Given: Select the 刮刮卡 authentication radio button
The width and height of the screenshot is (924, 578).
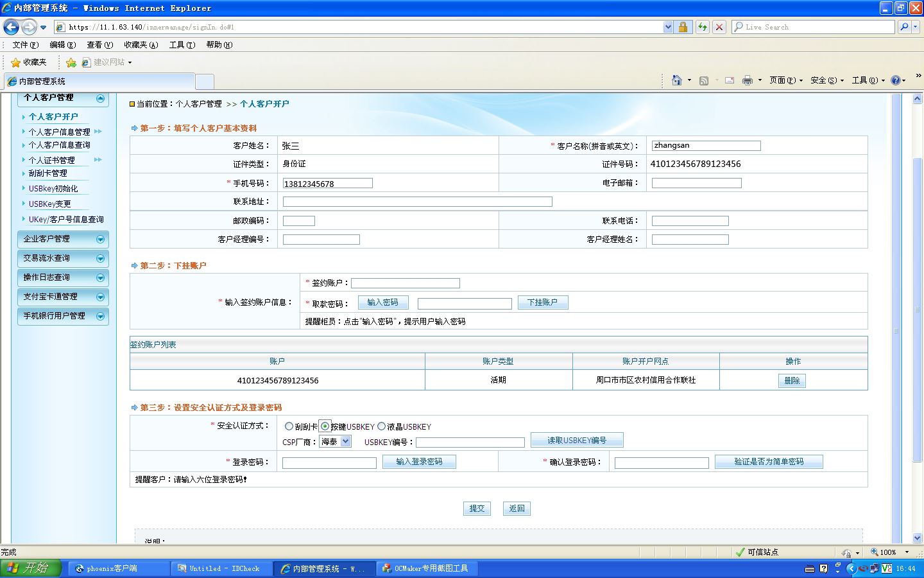Looking at the screenshot, I should pos(289,426).
